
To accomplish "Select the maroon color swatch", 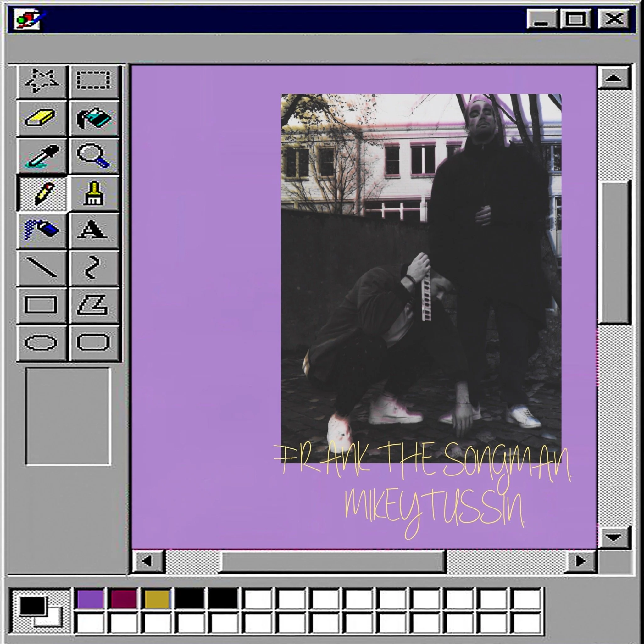I will click(x=124, y=599).
